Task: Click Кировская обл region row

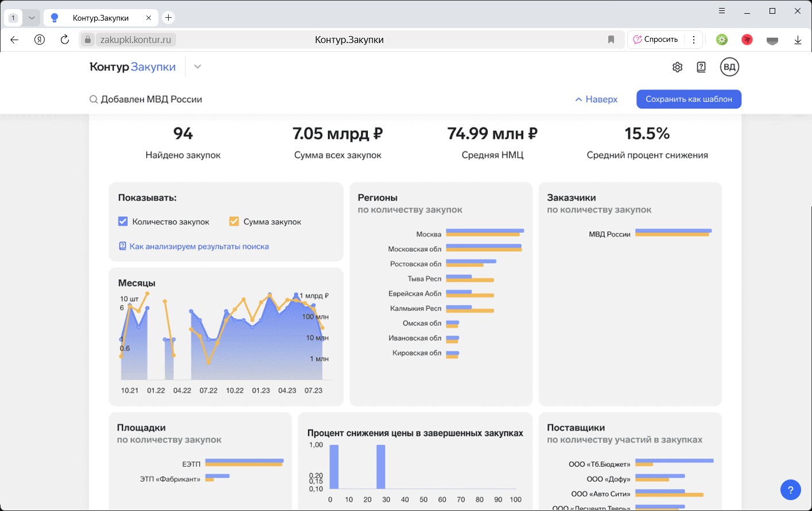Action: pos(426,353)
